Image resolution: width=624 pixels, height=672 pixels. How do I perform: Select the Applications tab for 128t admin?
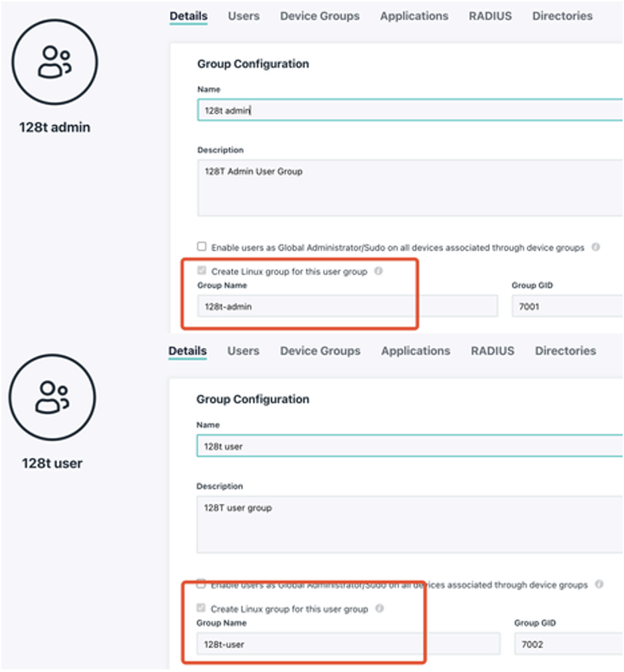tap(414, 15)
